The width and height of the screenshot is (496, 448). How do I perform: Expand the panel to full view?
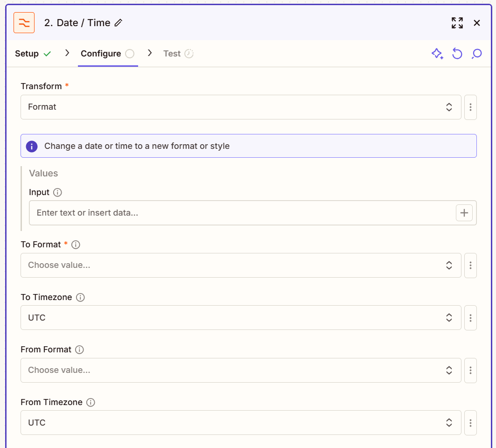(457, 23)
